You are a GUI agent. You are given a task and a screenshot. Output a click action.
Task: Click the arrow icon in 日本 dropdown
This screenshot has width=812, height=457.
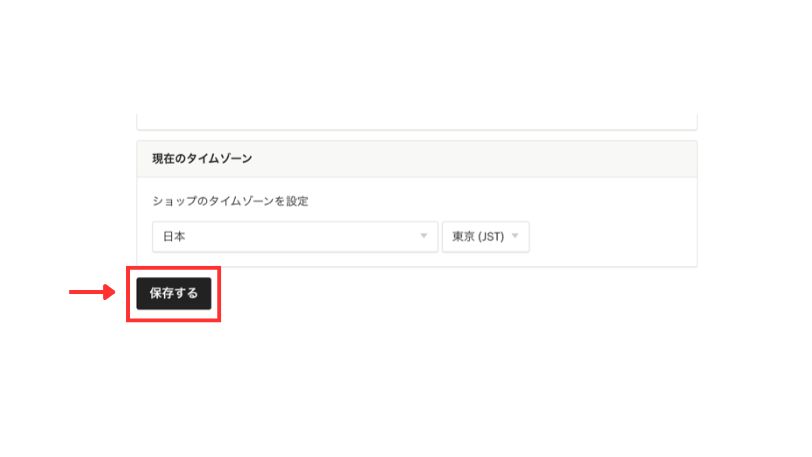tap(424, 236)
